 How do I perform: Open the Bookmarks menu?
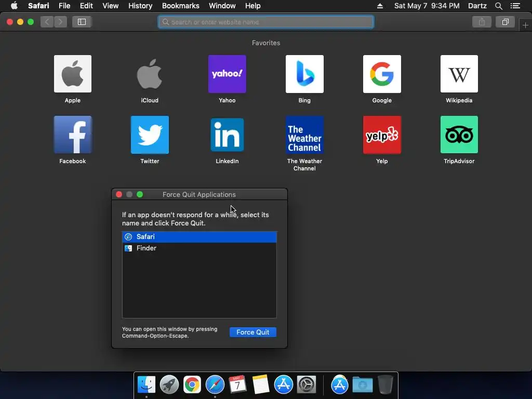pyautogui.click(x=180, y=6)
